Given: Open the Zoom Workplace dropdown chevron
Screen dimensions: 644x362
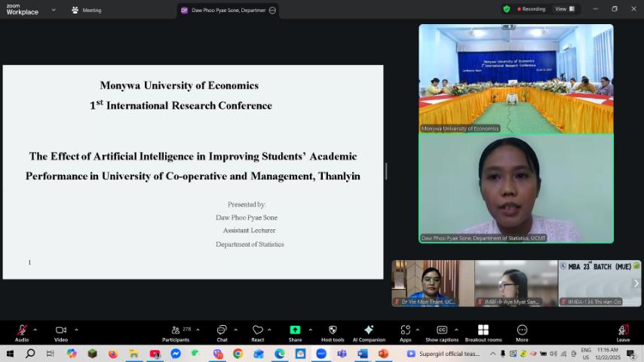Looking at the screenshot, I should (x=54, y=10).
